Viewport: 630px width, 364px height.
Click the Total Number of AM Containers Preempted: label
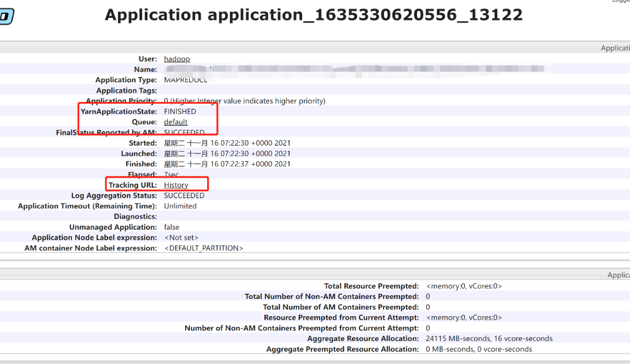point(341,307)
